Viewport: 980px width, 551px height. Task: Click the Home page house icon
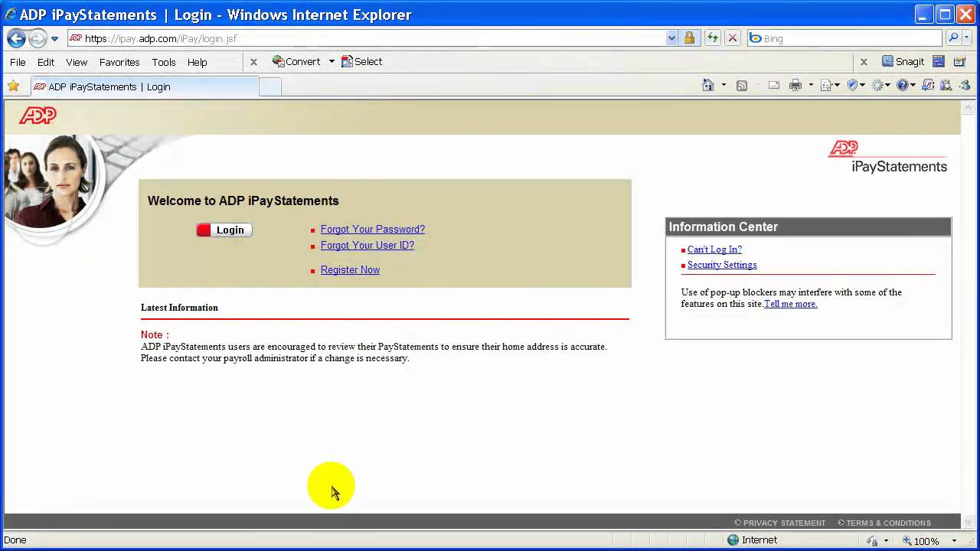point(708,85)
